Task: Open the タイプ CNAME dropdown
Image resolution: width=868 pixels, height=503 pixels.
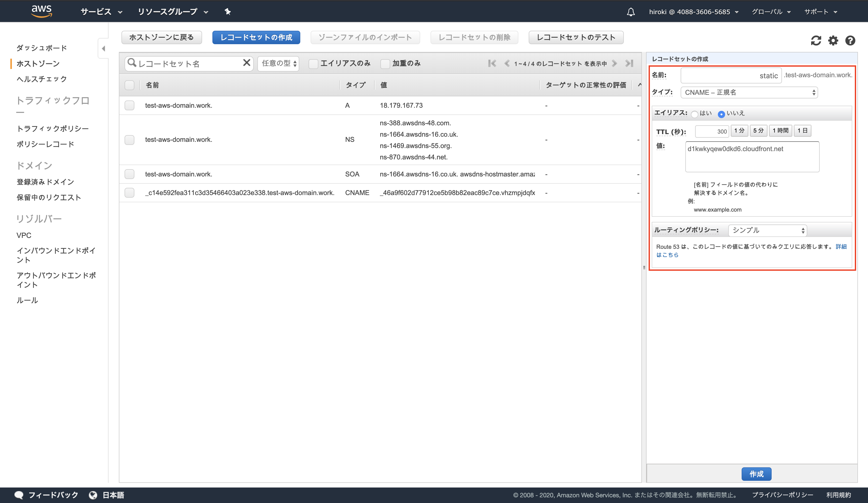Action: coord(749,92)
